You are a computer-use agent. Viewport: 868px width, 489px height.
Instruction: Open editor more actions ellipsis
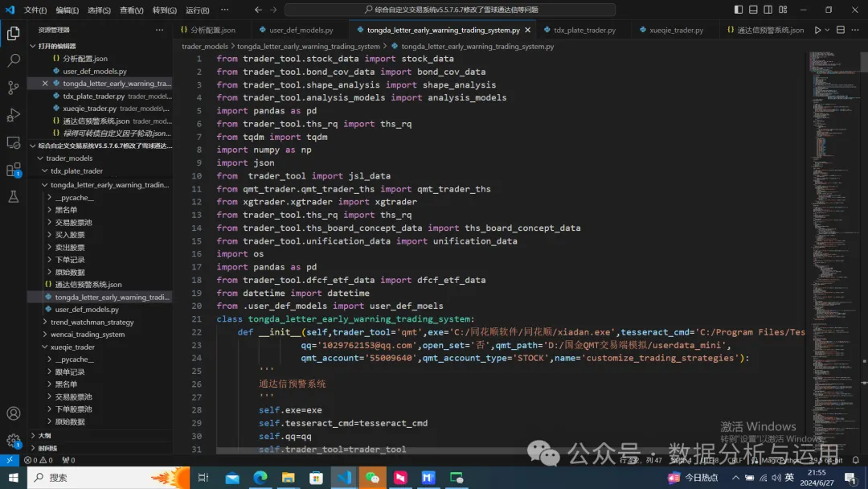(x=855, y=30)
